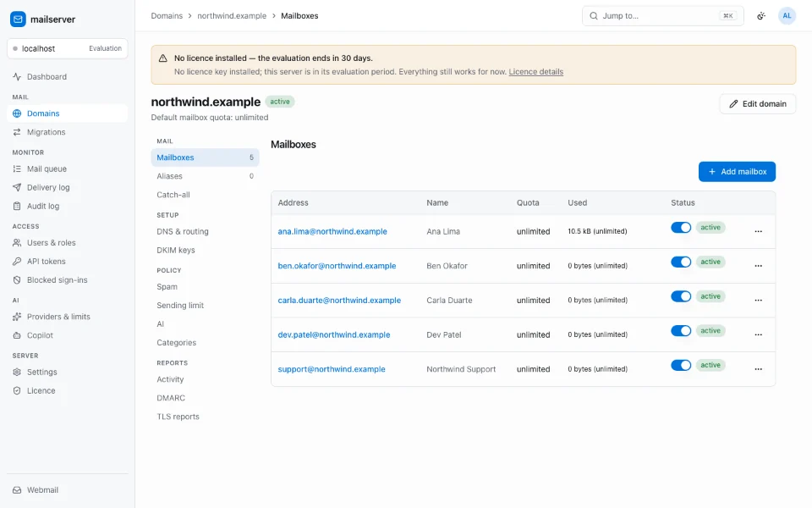This screenshot has height=508, width=812.
Task: Go to northwind.example breadcrumb
Action: pos(232,16)
